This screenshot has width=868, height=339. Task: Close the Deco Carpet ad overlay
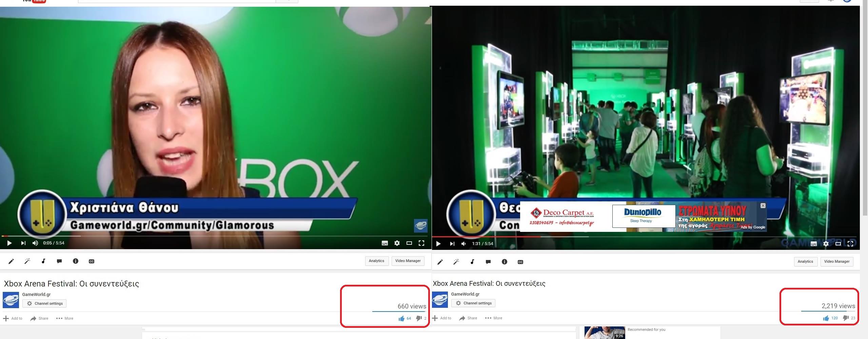763,206
